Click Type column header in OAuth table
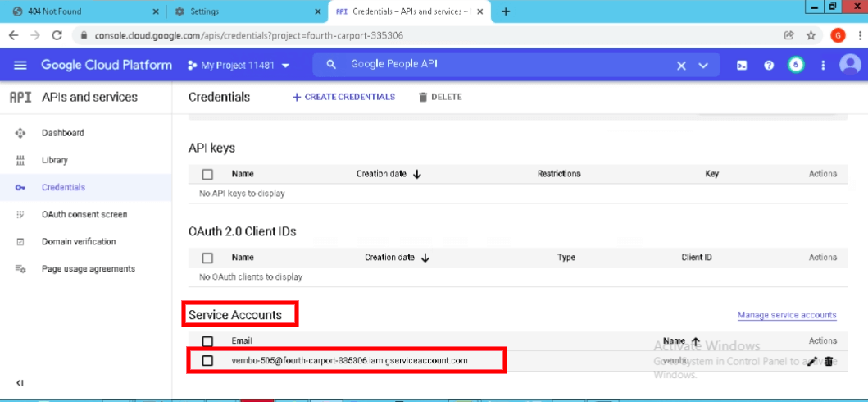868x402 pixels. coord(566,258)
